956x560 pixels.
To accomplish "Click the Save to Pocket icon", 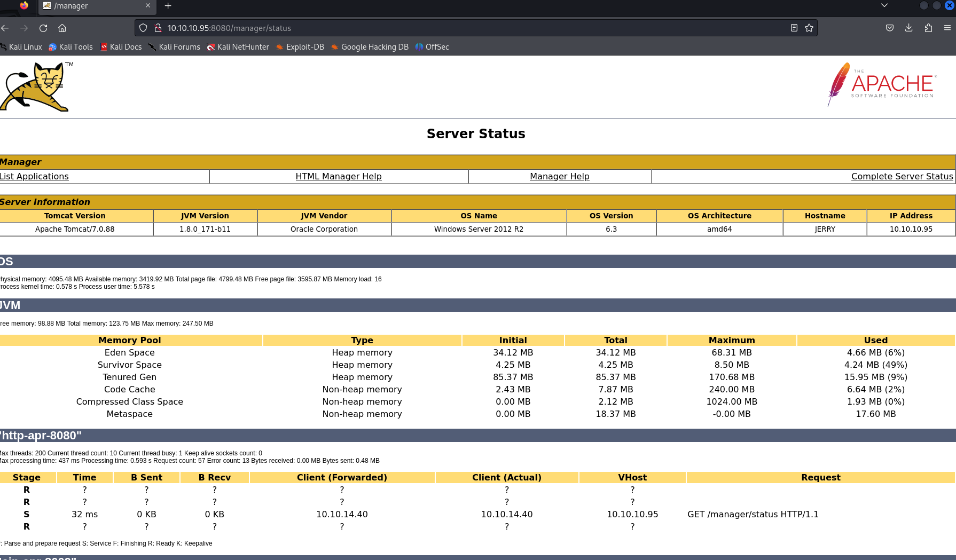I will click(889, 28).
